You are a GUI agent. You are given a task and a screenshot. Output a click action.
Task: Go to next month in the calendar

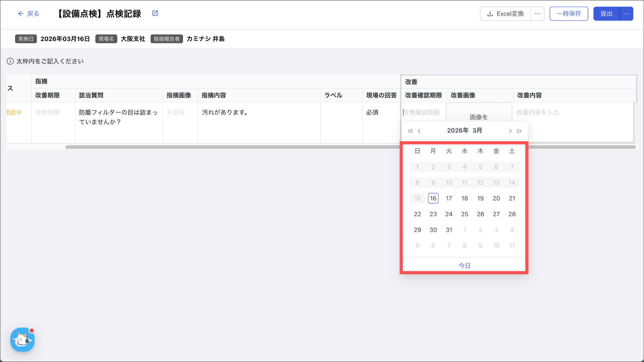click(510, 131)
